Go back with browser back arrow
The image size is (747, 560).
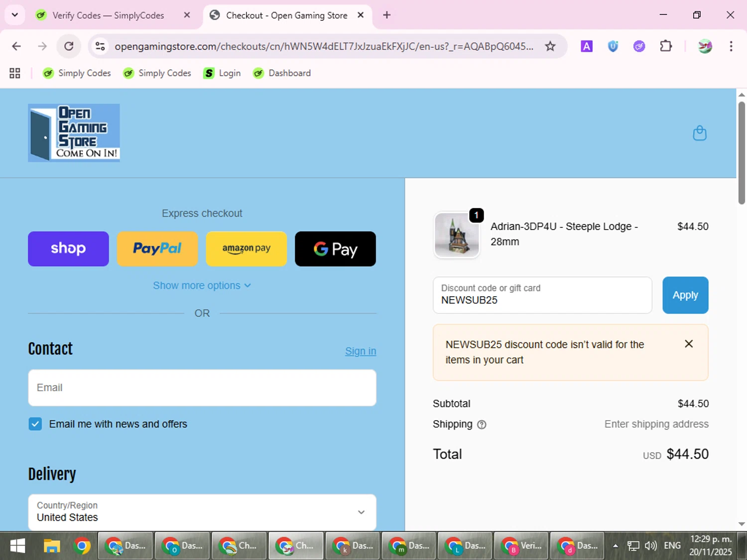(x=16, y=46)
